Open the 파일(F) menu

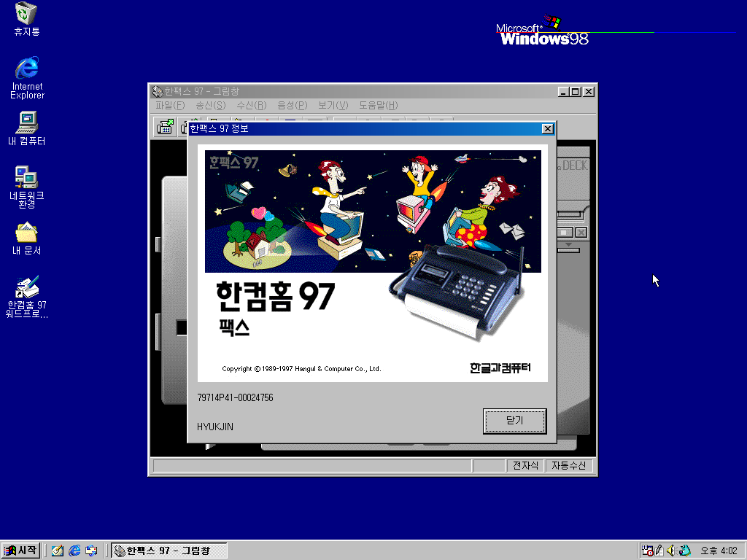pyautogui.click(x=169, y=105)
